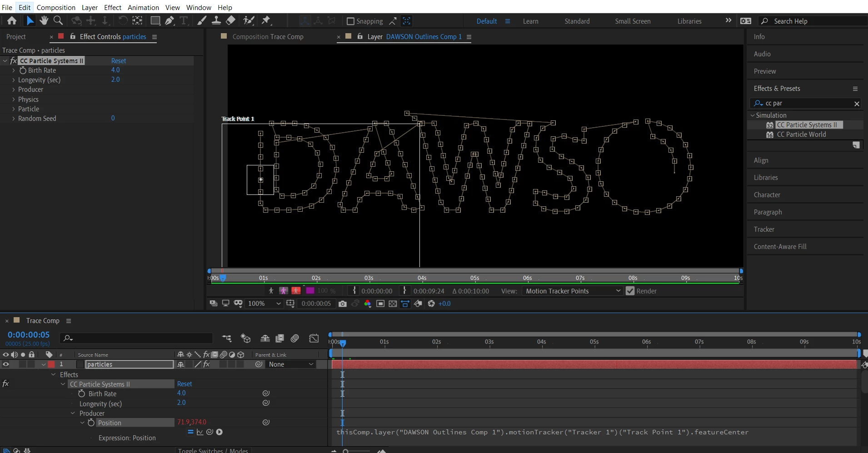Open the Graph Editor
The height and width of the screenshot is (453, 868).
click(314, 338)
